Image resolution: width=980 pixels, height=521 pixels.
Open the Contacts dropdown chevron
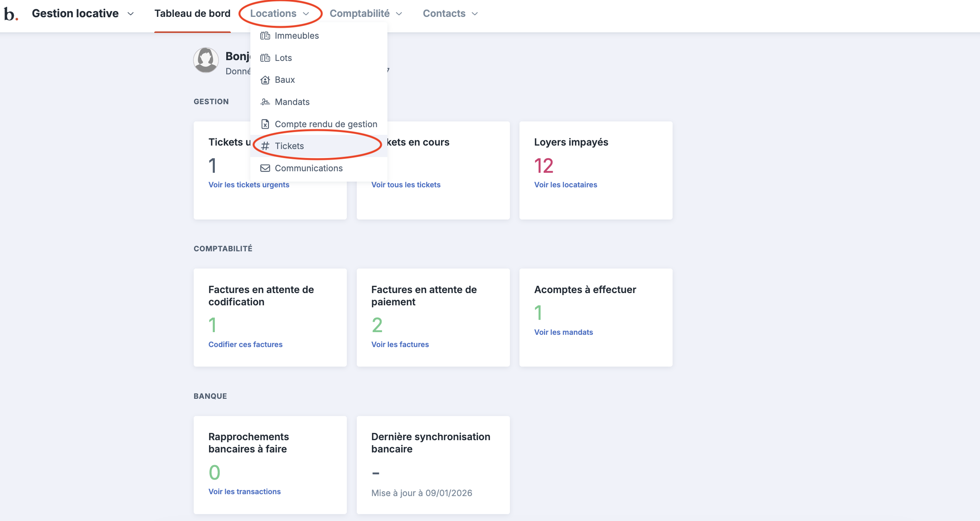(x=475, y=14)
